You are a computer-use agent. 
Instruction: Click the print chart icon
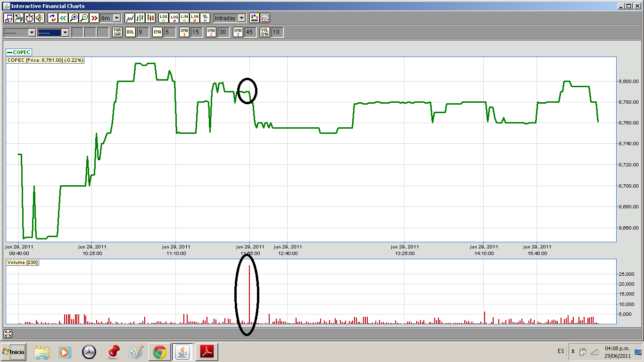19,18
